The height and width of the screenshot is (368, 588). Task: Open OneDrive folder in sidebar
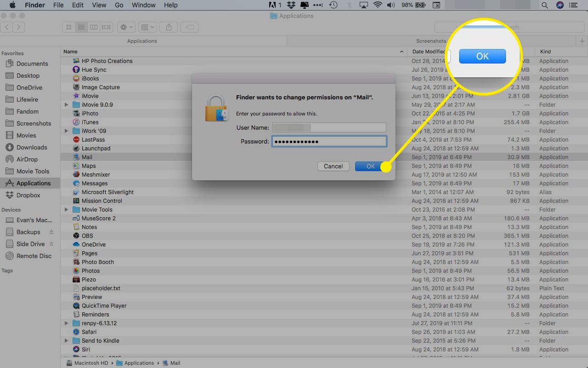pos(30,87)
